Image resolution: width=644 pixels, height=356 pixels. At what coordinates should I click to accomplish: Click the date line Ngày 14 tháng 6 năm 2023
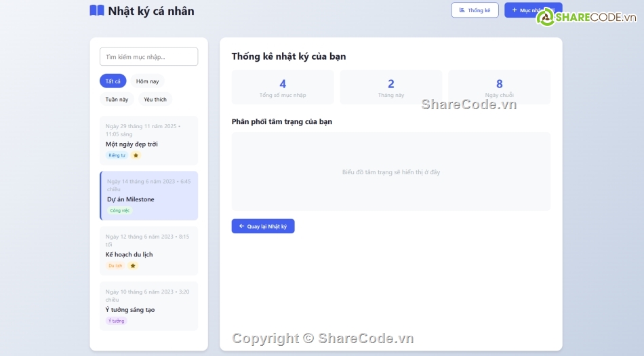click(148, 185)
